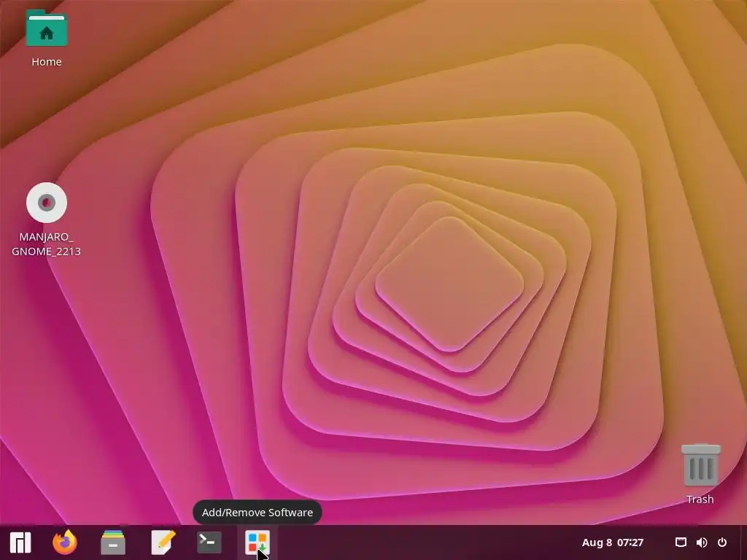Open the Files manager from the taskbar
Screen dimensions: 747x560
coord(113,542)
